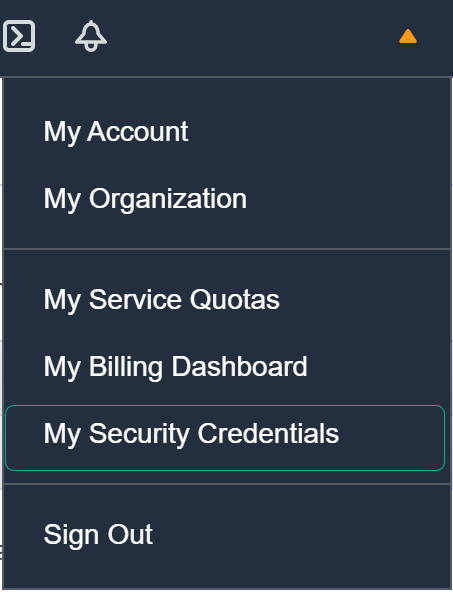Go to My Billing Dashboard

176,367
